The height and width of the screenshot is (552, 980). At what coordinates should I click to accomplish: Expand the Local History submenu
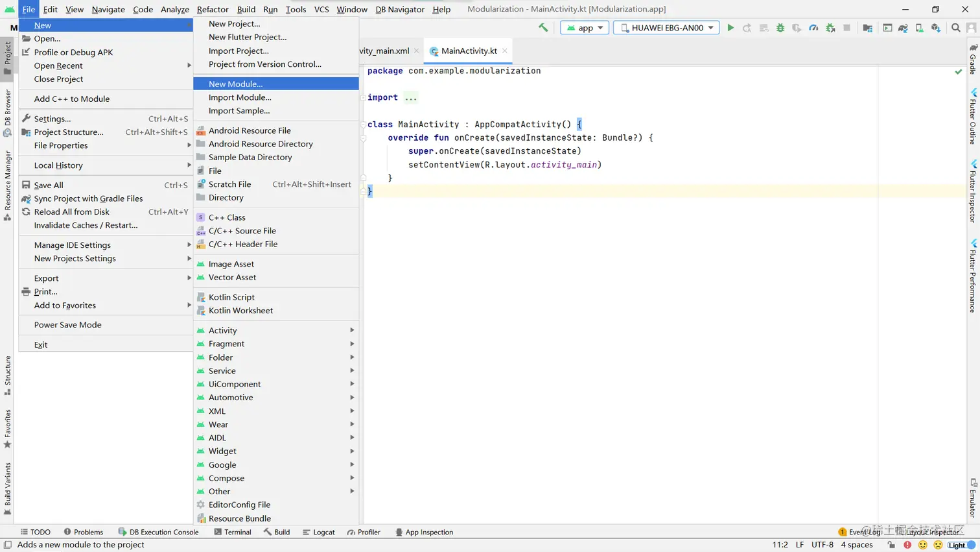106,165
